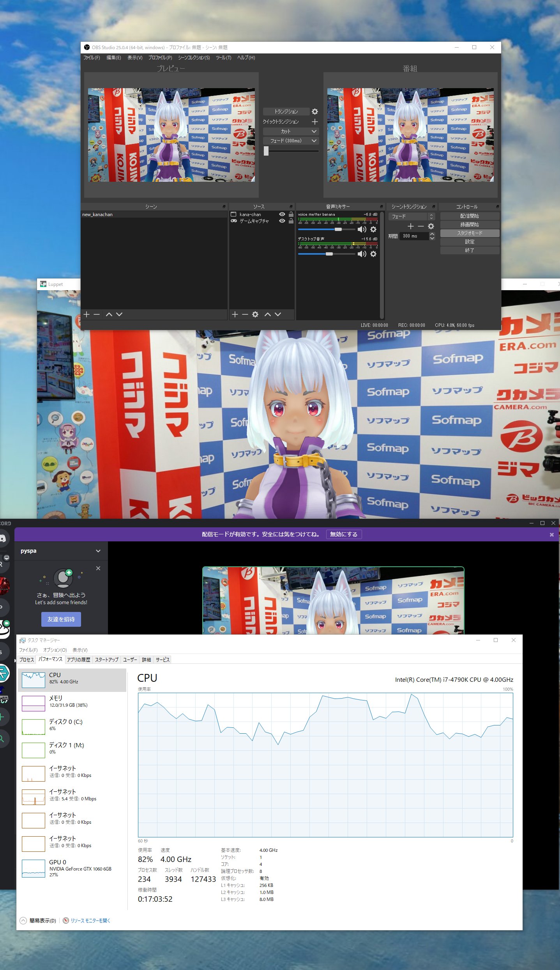Screen dimensions: 560x970
Task: Open the red avatar server in the Discord sidebar
Action: point(4,586)
